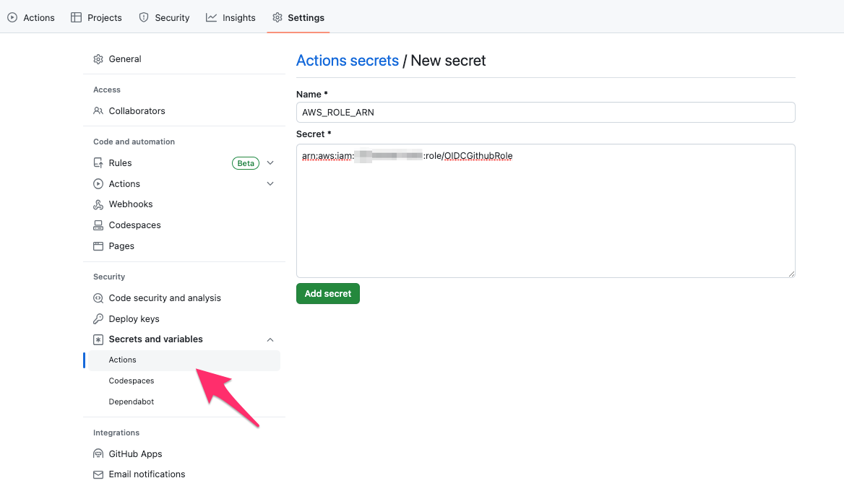Click the Pages sidebar icon
The height and width of the screenshot is (504, 844).
click(x=98, y=246)
